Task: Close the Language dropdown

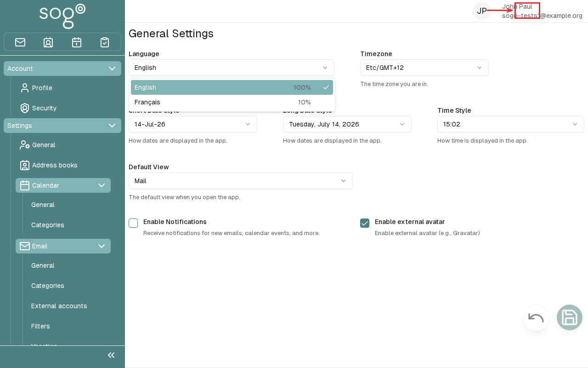Action: tap(232, 68)
